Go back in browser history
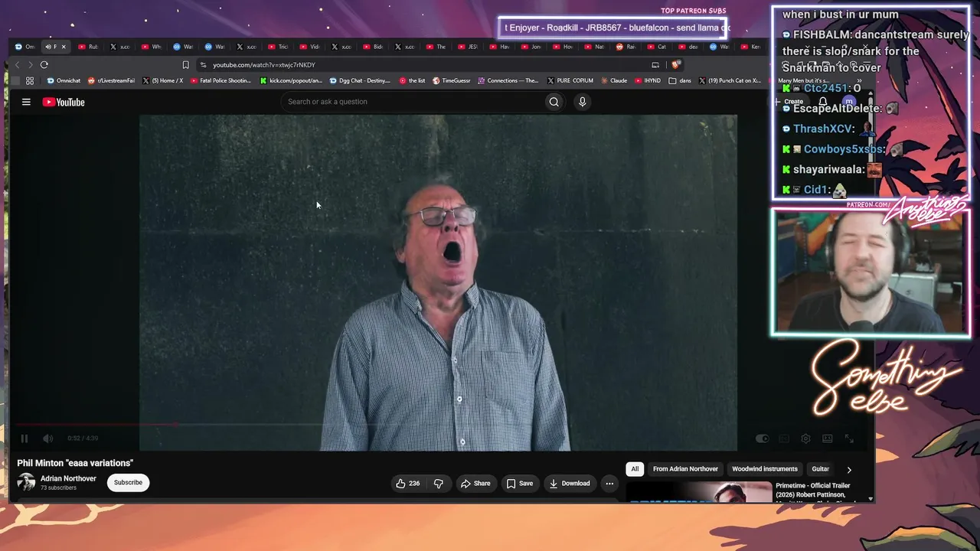 tap(17, 65)
